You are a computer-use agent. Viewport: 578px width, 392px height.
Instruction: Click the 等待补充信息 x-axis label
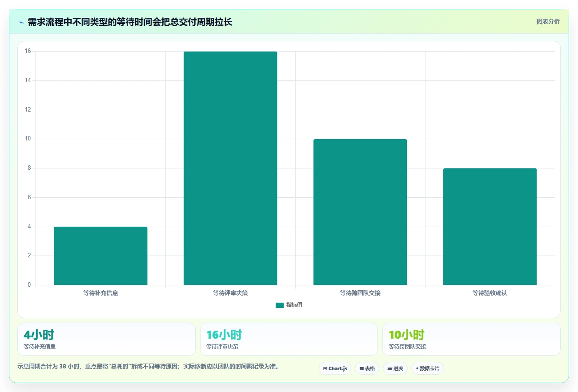[100, 293]
